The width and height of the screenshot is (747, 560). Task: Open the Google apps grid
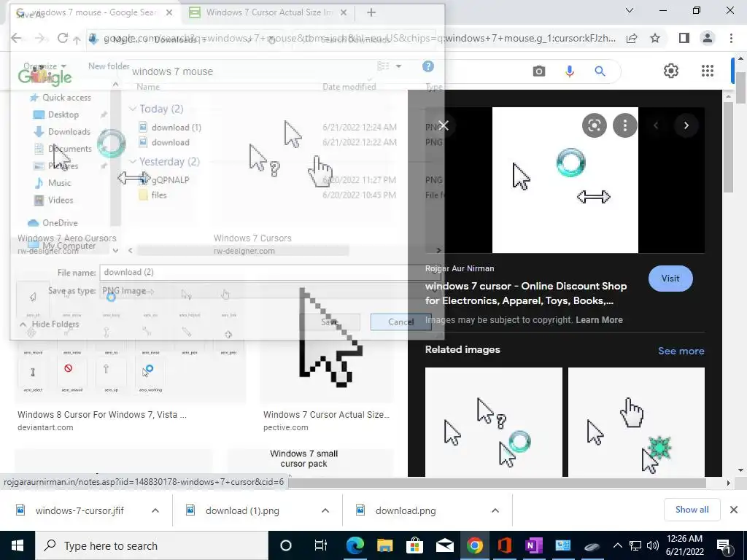708,71
